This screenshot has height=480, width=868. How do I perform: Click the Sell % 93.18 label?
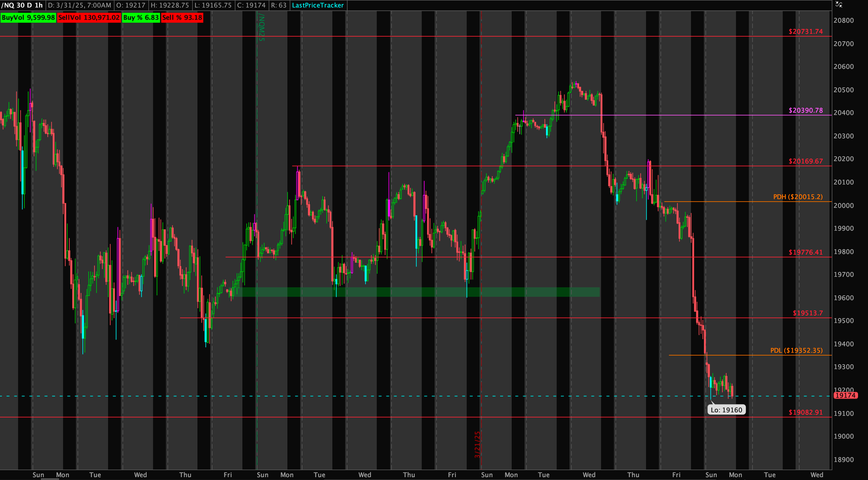tap(182, 18)
